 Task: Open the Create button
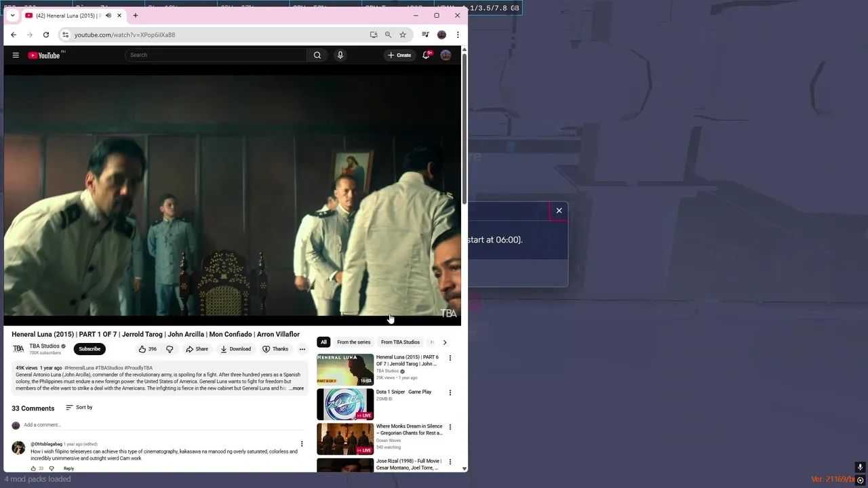coord(399,55)
